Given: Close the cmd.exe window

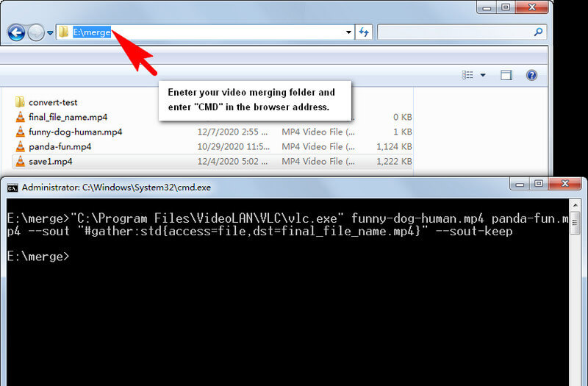Looking at the screenshot, I should (565, 183).
